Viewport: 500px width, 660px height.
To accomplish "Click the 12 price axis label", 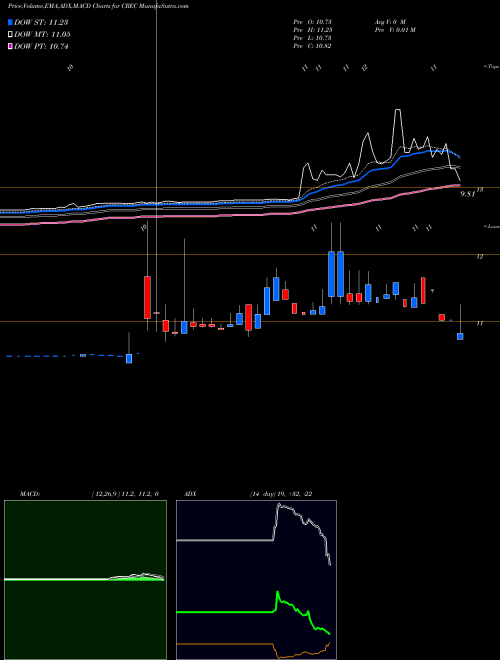I will coord(480,257).
